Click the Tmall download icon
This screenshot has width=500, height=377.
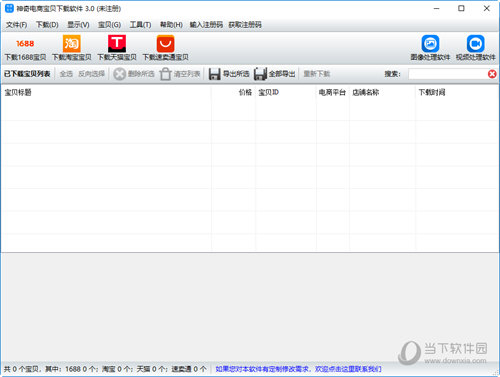pyautogui.click(x=117, y=43)
